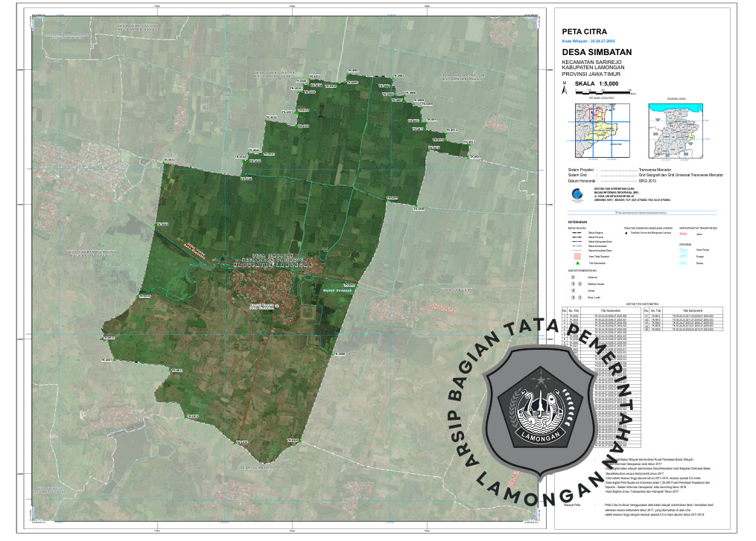The width and height of the screenshot is (756, 541).
Task: Click the pink Area Tidak Sepakat swatch
Action: pyautogui.click(x=576, y=255)
